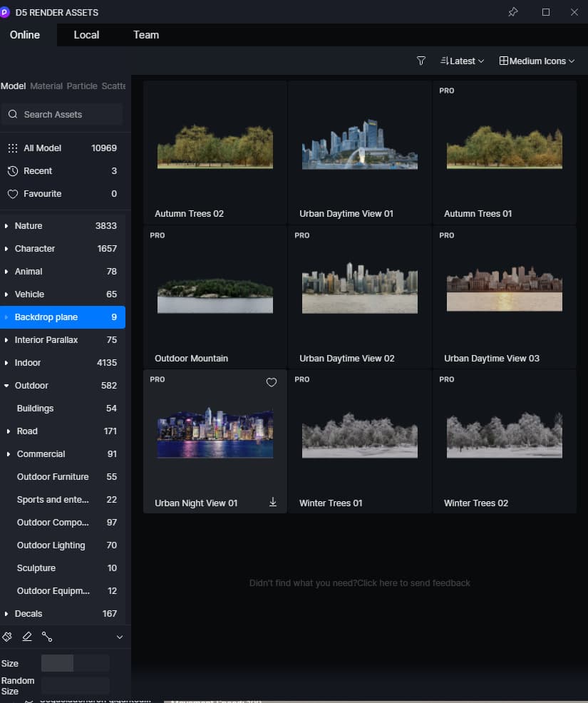
Task: Open the Latest sort dropdown
Action: (462, 61)
